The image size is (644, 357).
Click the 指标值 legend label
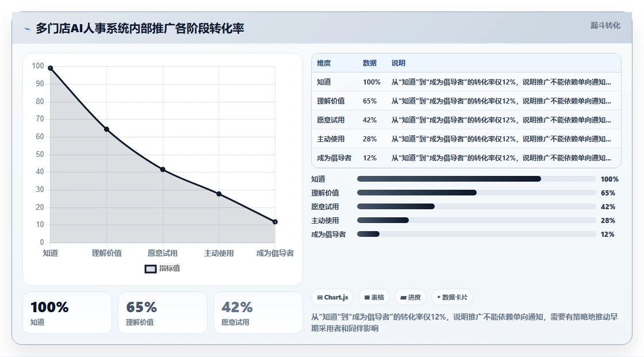(x=170, y=268)
